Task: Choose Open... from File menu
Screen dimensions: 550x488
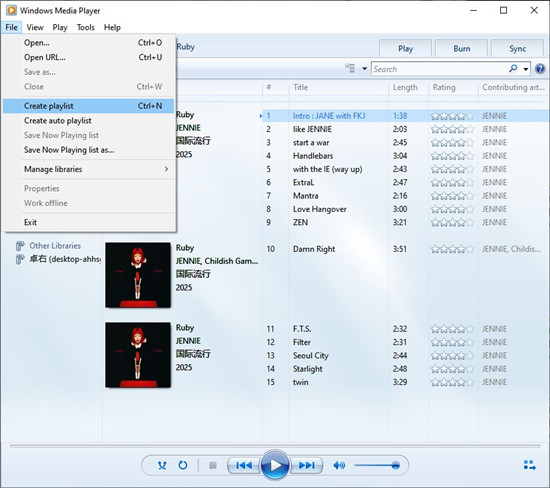Action: click(88, 42)
